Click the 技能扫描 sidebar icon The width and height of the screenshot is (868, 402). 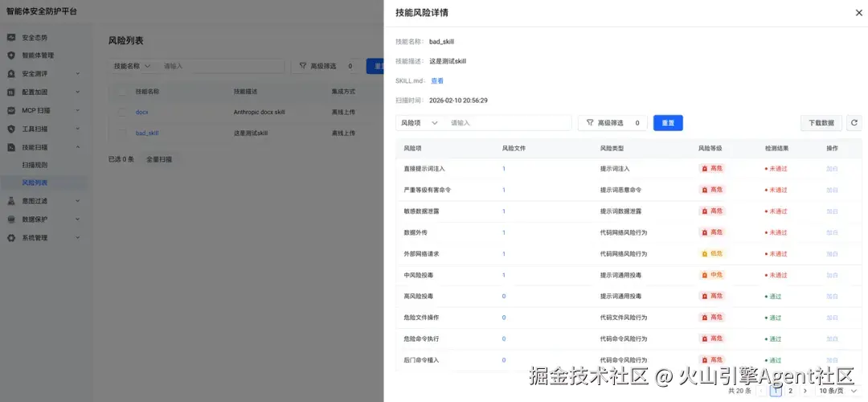(x=11, y=147)
